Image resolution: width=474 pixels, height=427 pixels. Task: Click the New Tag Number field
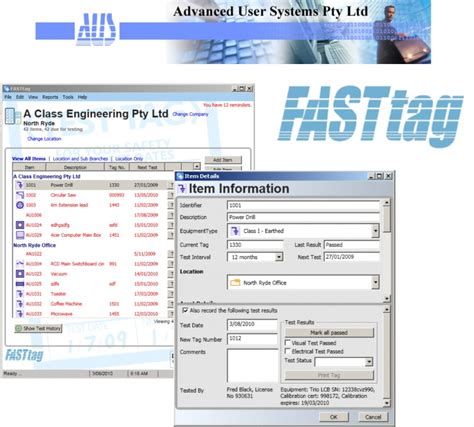252,339
